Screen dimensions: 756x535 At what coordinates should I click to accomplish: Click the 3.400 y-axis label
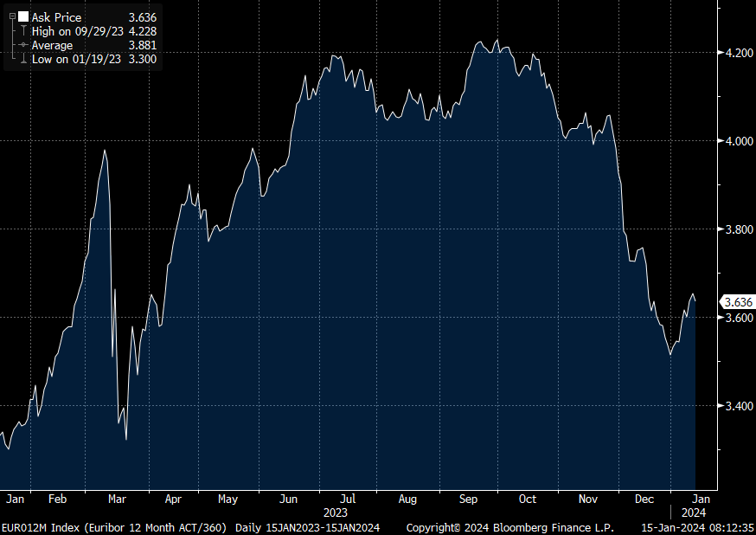coord(738,406)
